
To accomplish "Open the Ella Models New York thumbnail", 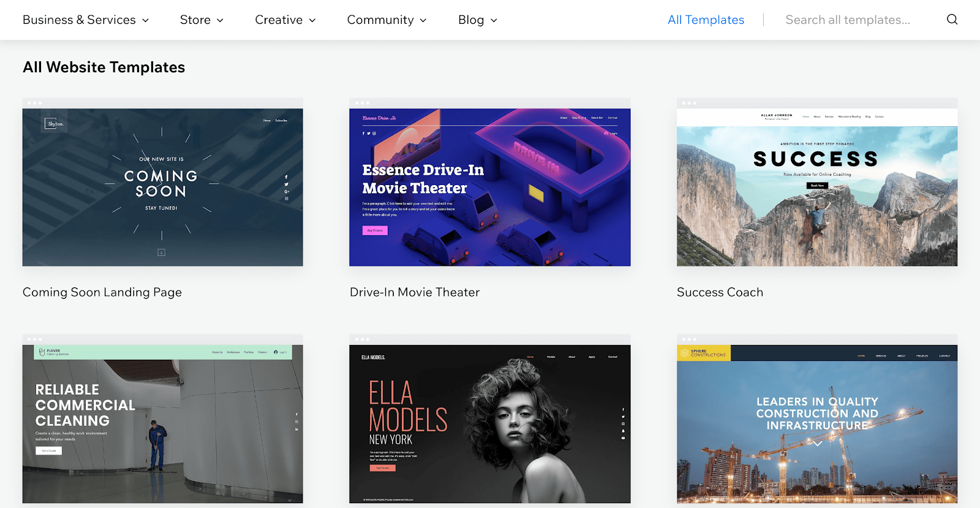I will [489, 419].
